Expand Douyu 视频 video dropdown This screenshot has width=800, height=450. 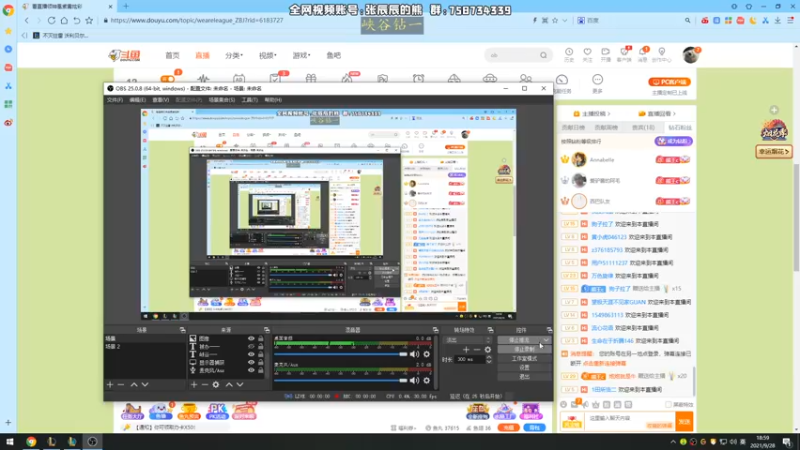click(267, 55)
